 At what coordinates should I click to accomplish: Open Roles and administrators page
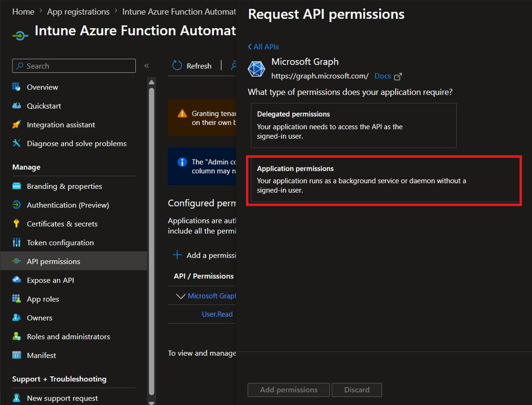(74, 336)
